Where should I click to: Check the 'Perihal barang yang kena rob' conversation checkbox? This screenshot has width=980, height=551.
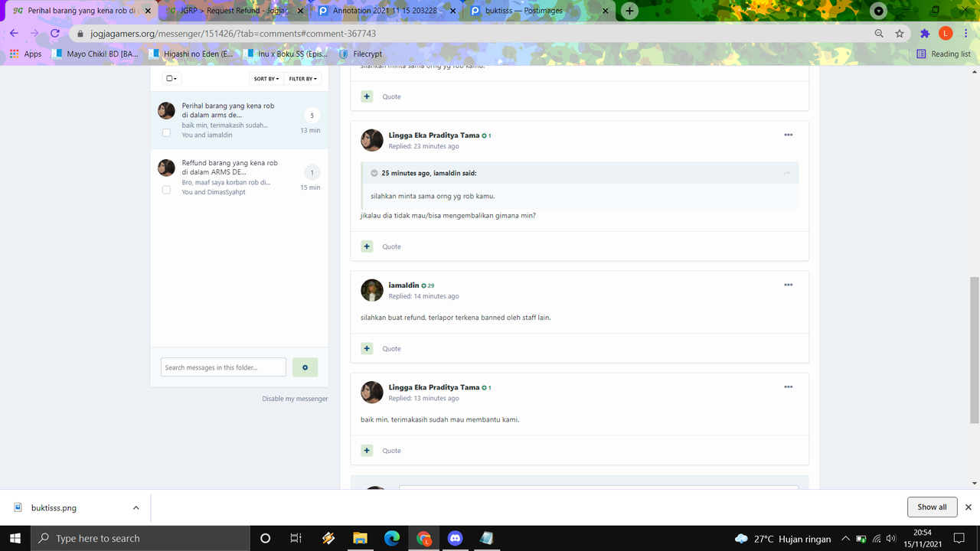(x=166, y=132)
